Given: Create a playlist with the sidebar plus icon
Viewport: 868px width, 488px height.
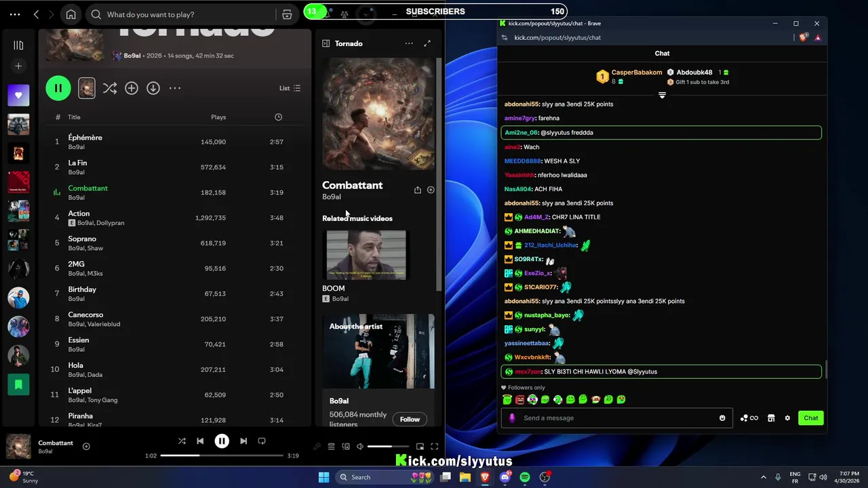Looking at the screenshot, I should [x=18, y=66].
